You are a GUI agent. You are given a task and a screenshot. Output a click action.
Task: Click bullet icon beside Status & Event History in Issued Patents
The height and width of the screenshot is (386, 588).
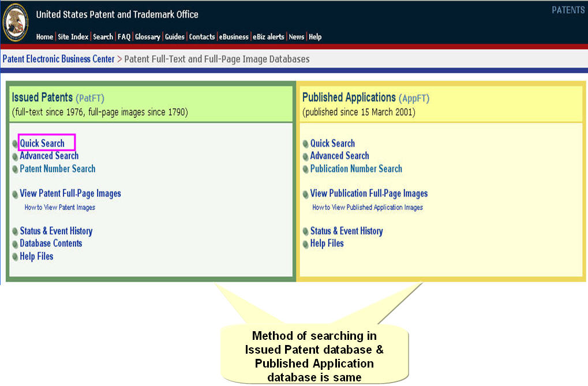15,231
